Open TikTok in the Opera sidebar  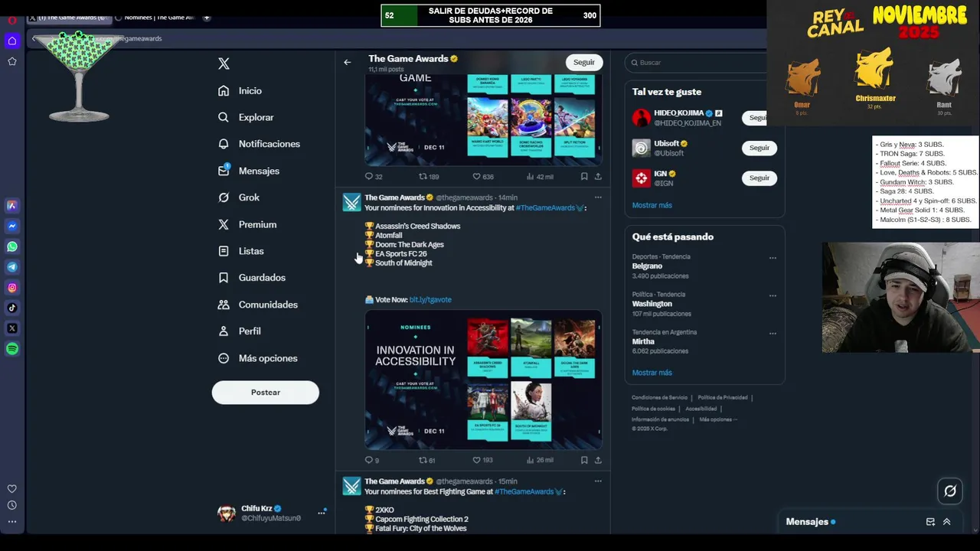coord(12,308)
